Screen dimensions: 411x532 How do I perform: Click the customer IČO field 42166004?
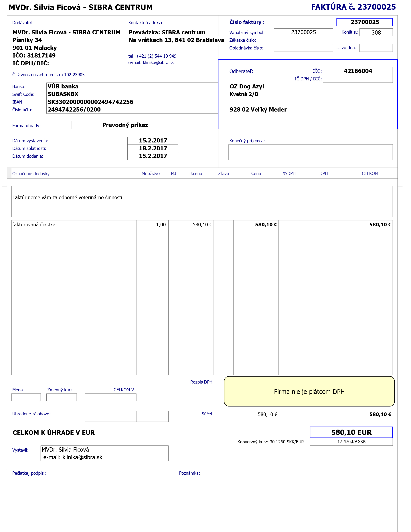357,71
